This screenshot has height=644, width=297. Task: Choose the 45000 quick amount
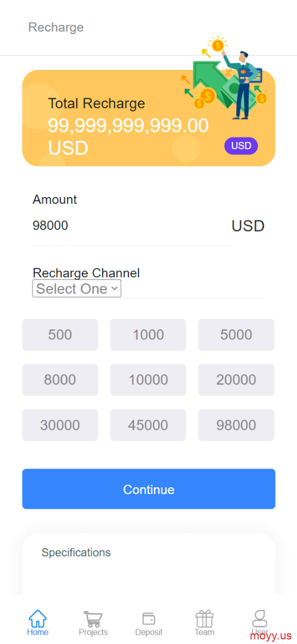(148, 425)
